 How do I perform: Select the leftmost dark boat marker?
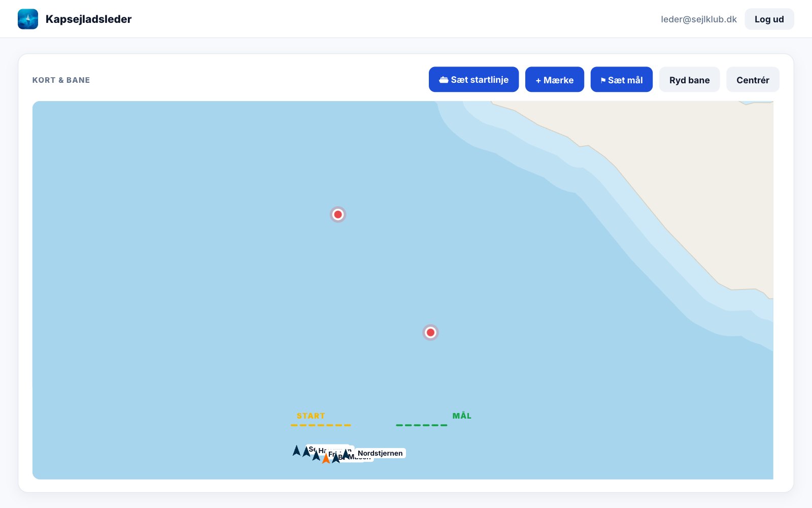point(296,451)
